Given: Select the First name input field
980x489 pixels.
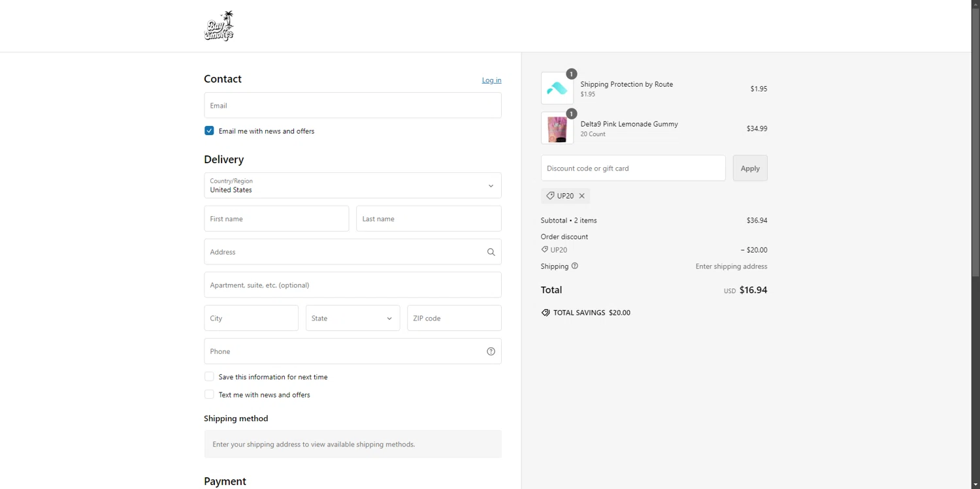Looking at the screenshot, I should click(x=276, y=219).
